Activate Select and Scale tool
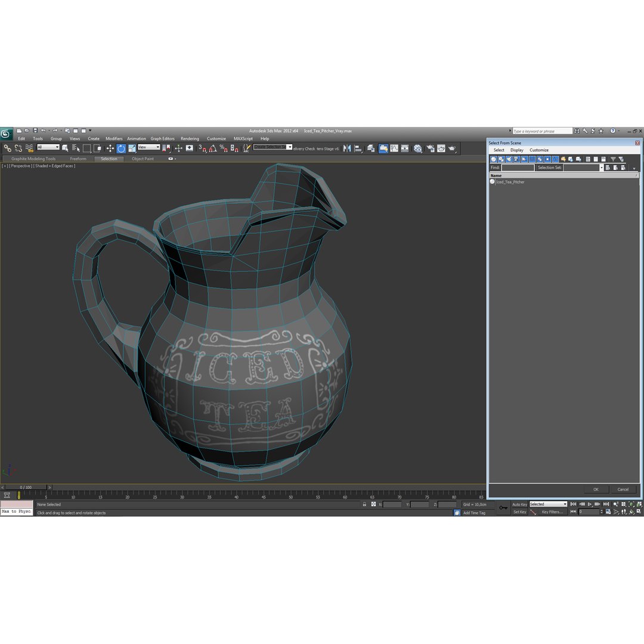Screen dimensions: 644x644 pyautogui.click(x=132, y=148)
